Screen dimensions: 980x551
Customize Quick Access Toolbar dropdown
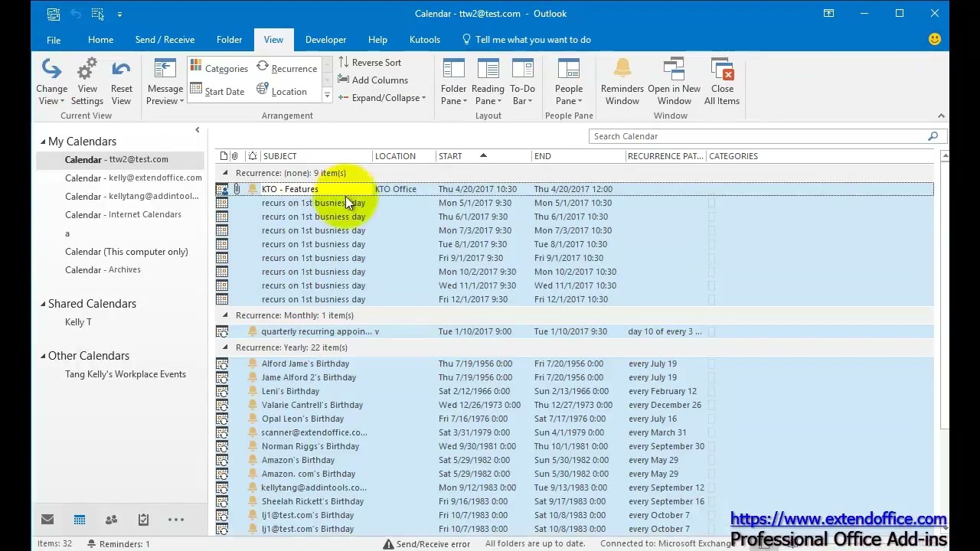pos(119,14)
